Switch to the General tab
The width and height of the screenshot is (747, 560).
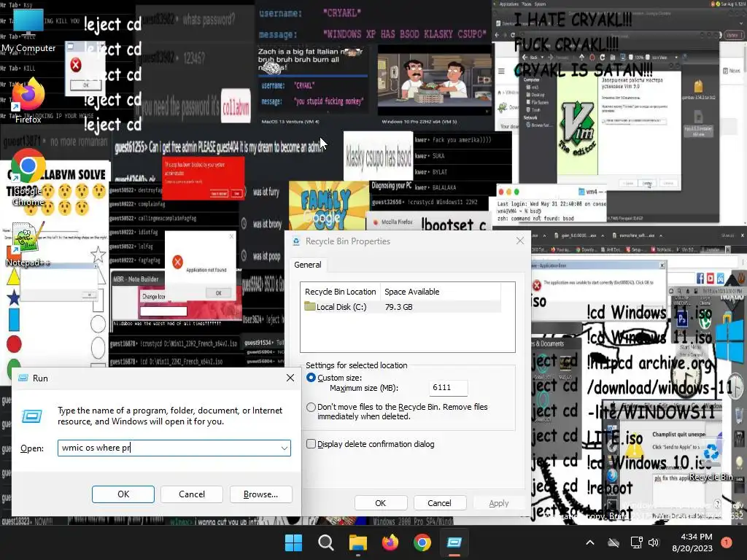coord(308,265)
